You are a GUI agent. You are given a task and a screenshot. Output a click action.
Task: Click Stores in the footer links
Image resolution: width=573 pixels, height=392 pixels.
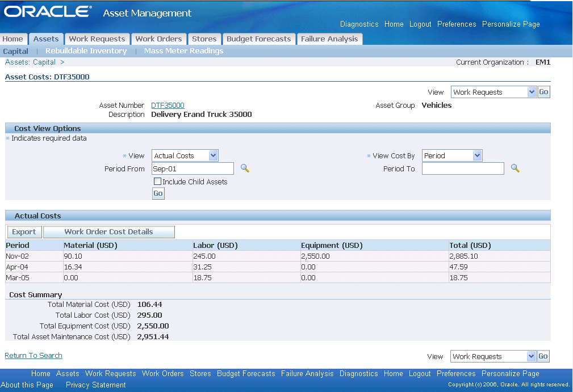tap(200, 373)
